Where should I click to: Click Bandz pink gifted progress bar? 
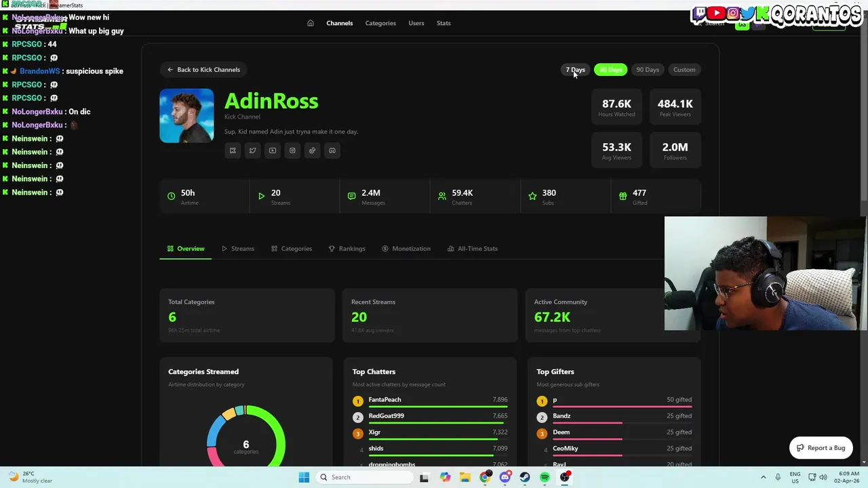tap(587, 424)
